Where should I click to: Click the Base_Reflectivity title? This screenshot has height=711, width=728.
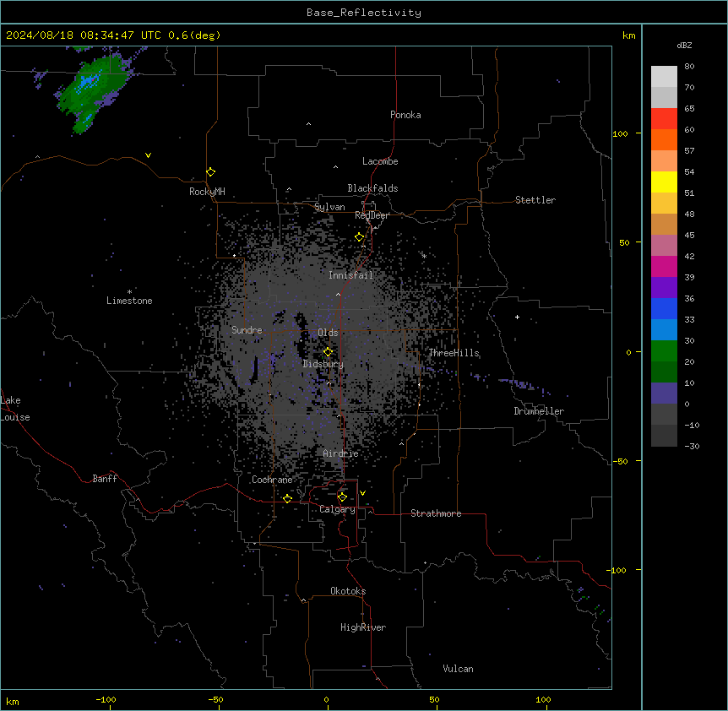coord(364,13)
